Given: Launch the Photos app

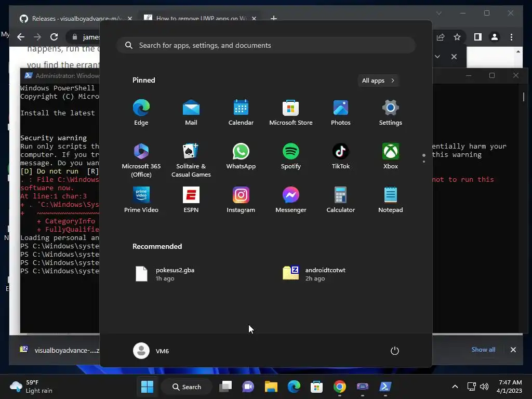Looking at the screenshot, I should click(341, 113).
